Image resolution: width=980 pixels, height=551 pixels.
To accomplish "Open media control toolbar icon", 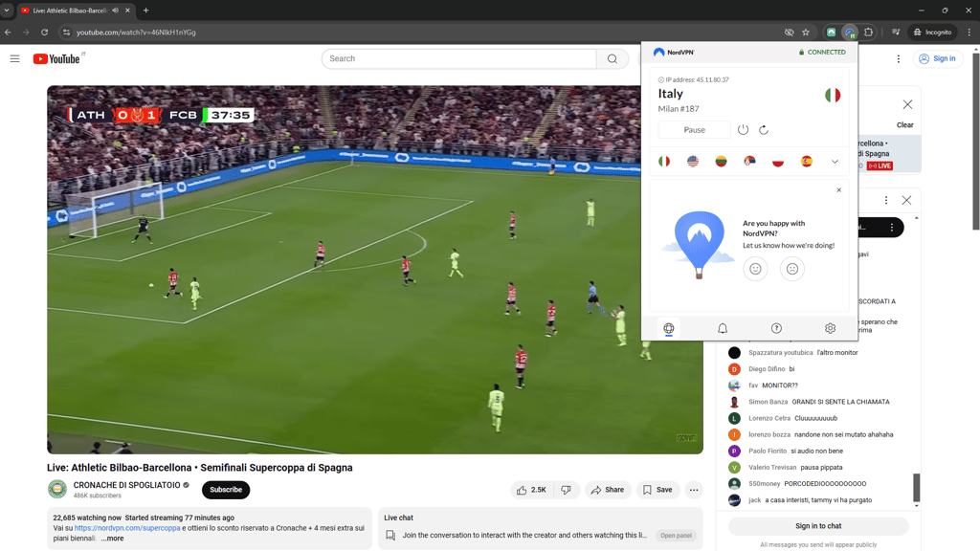I will click(896, 32).
